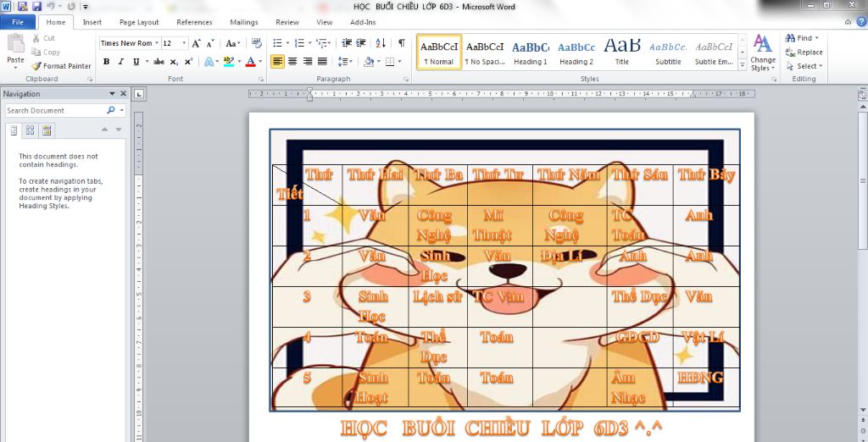Click the Shrink Font icon
This screenshot has width=868, height=442.
pos(210,43)
